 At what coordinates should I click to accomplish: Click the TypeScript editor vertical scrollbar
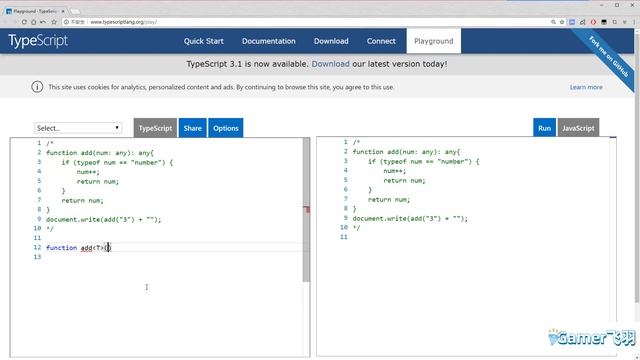(x=306, y=210)
